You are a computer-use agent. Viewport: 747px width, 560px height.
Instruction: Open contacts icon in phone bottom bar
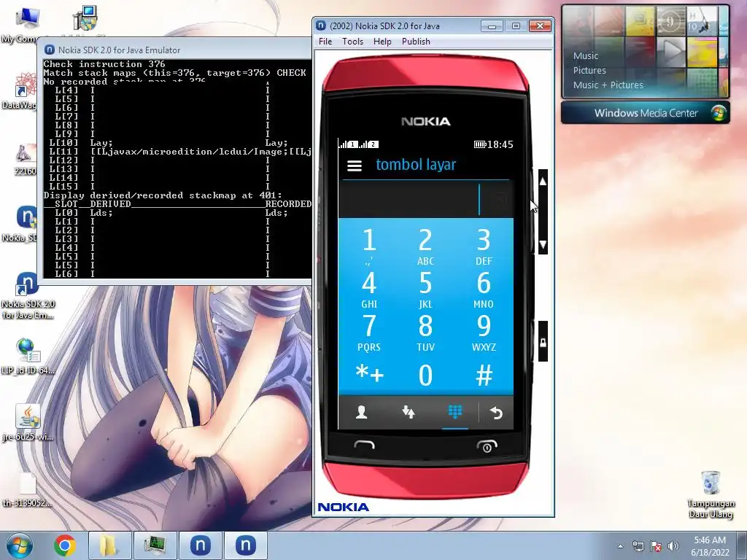point(362,412)
